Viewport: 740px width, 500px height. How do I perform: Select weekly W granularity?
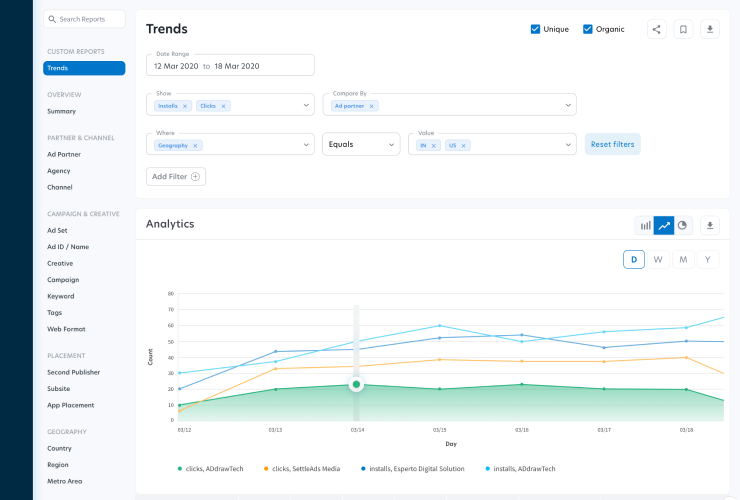pos(658,260)
